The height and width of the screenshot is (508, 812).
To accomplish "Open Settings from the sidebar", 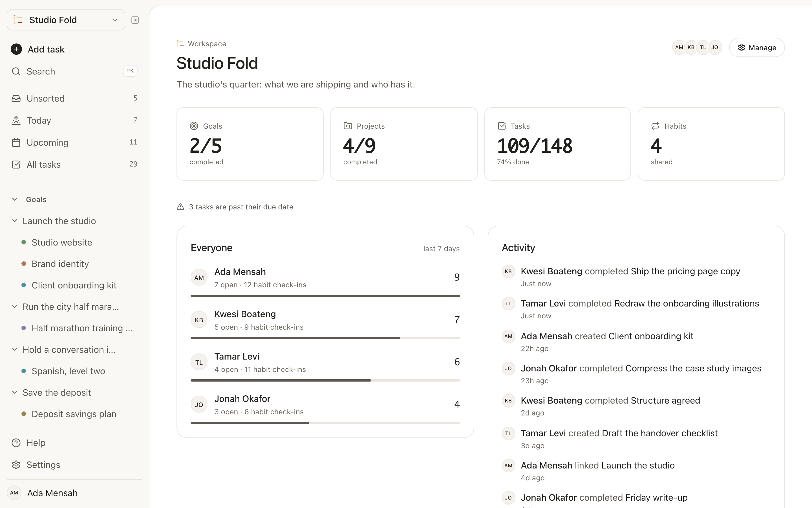I will (x=74, y=465).
